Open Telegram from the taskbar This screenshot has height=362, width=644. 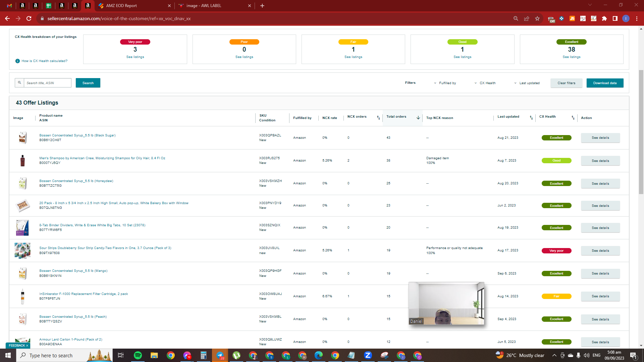220,355
